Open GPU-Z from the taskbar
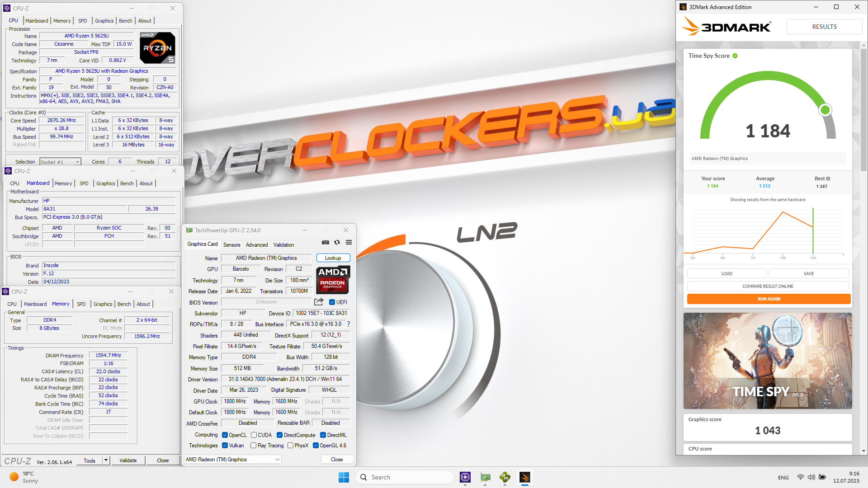 485,477
